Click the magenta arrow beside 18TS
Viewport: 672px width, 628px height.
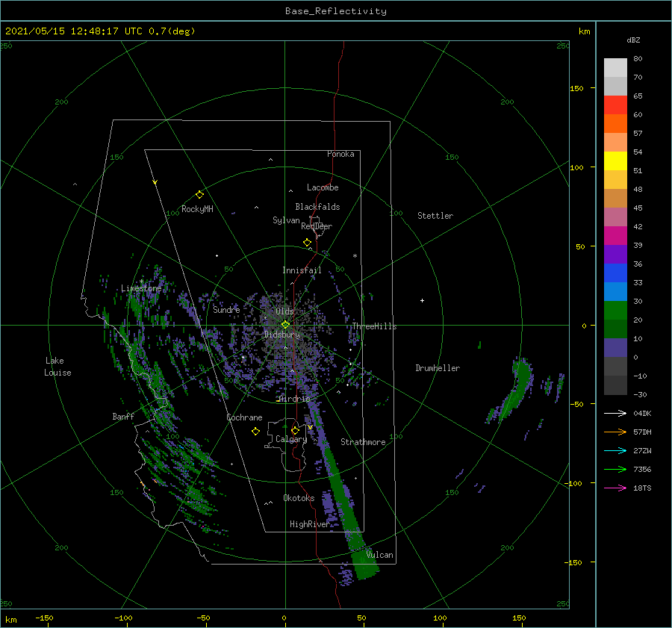pos(615,488)
